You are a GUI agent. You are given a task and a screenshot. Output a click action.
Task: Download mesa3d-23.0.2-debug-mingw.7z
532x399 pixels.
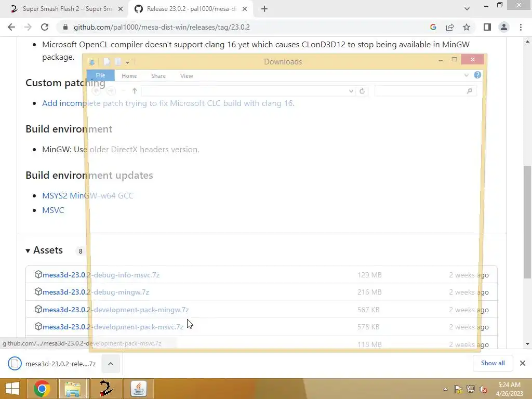pyautogui.click(x=96, y=292)
